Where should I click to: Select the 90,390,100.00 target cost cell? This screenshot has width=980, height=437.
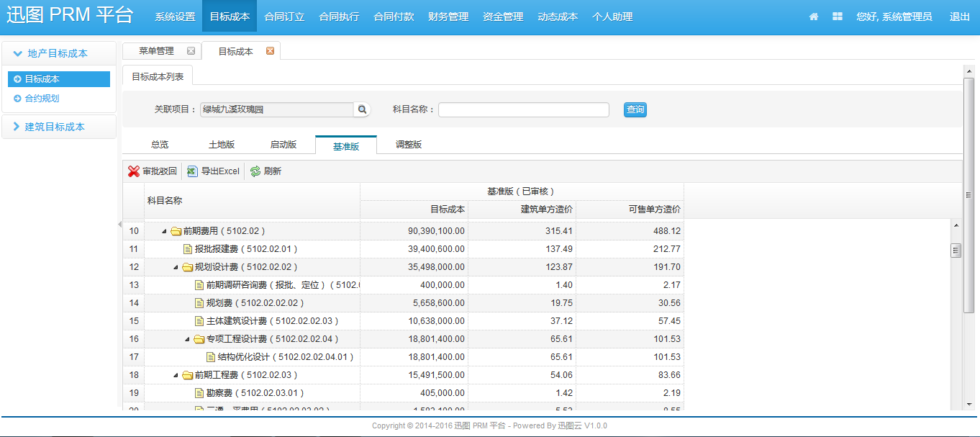click(x=414, y=231)
